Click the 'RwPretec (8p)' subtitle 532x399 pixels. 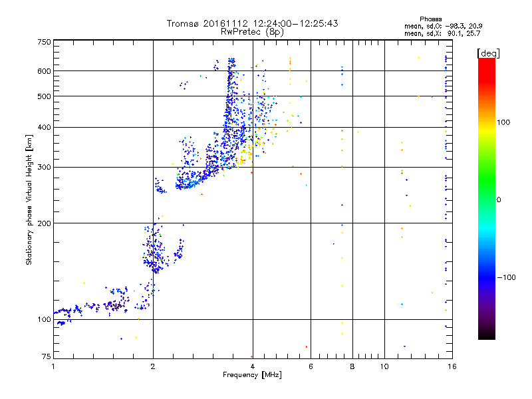tap(252, 32)
